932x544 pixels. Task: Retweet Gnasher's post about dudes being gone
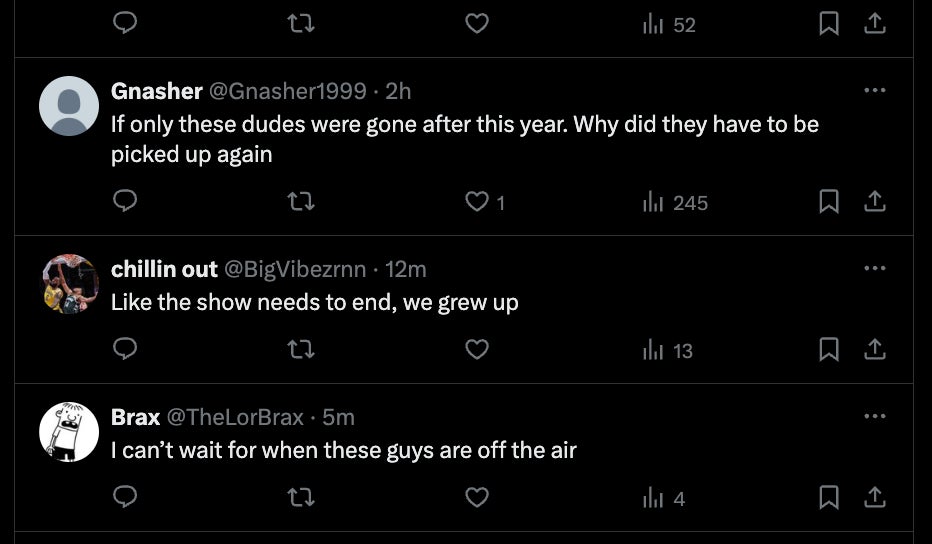[x=301, y=202]
